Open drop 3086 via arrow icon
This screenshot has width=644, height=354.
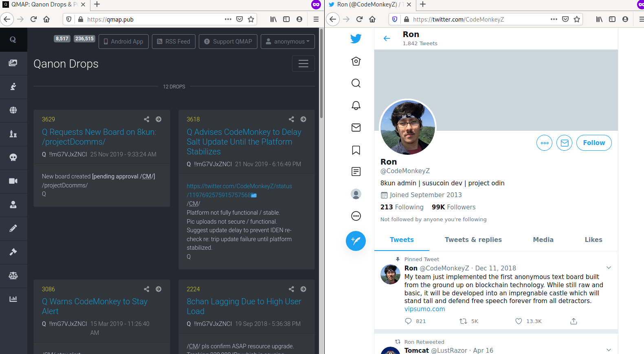158,289
